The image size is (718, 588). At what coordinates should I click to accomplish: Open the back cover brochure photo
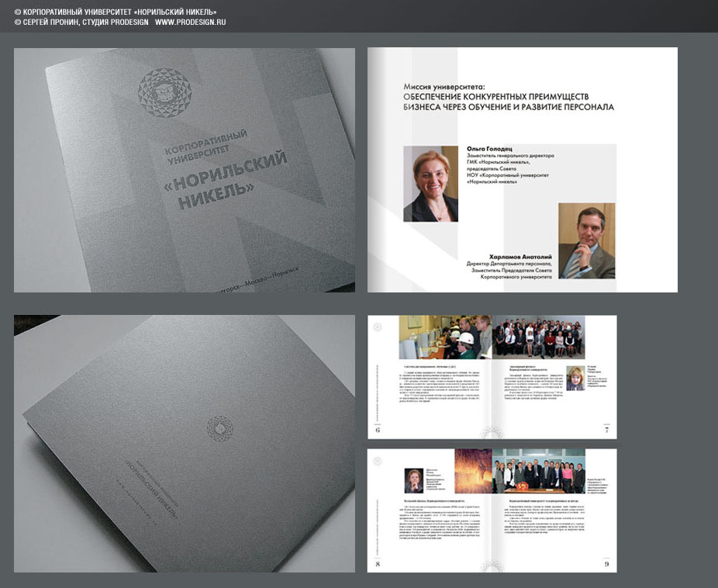(185, 443)
